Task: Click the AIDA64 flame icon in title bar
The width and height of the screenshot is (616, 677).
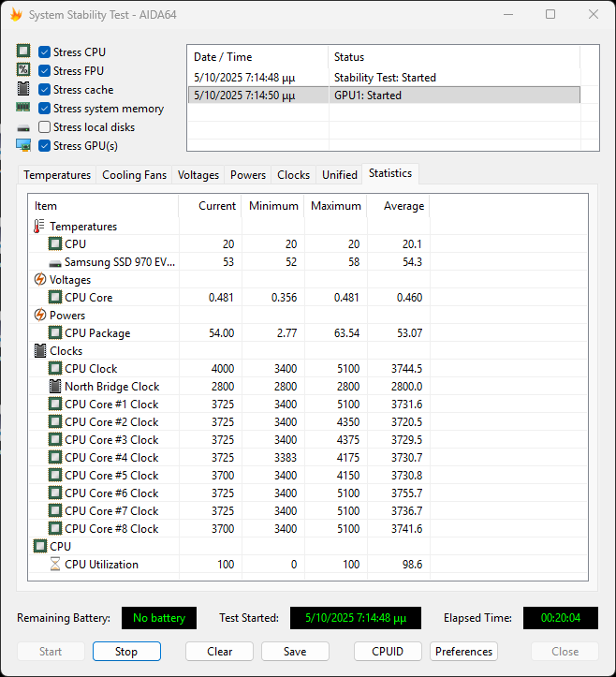Action: coord(16,15)
